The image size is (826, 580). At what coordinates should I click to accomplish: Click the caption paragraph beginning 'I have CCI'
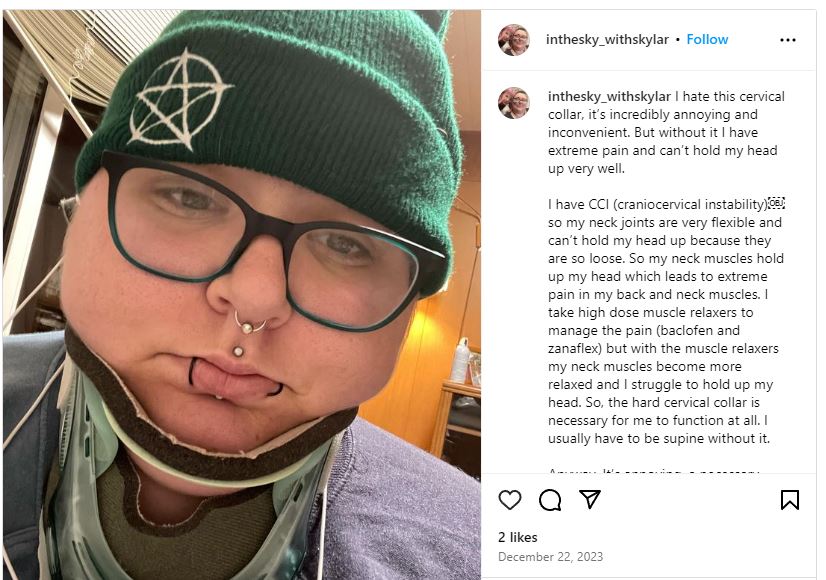point(666,321)
